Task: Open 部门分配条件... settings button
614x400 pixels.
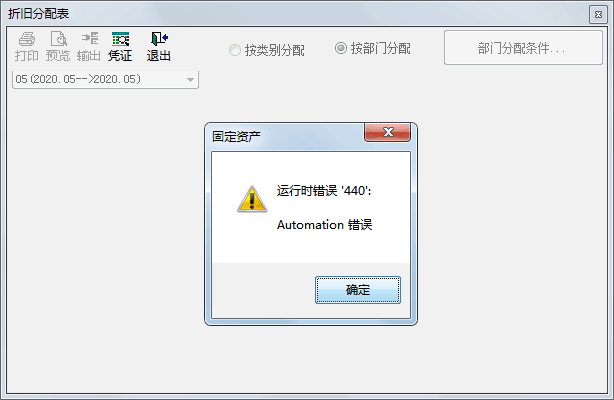Action: (x=523, y=48)
